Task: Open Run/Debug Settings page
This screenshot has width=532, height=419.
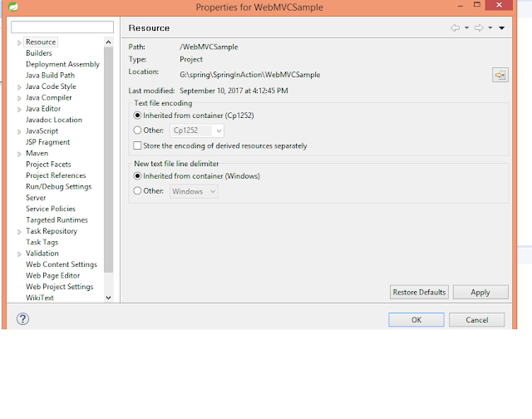Action: click(58, 186)
